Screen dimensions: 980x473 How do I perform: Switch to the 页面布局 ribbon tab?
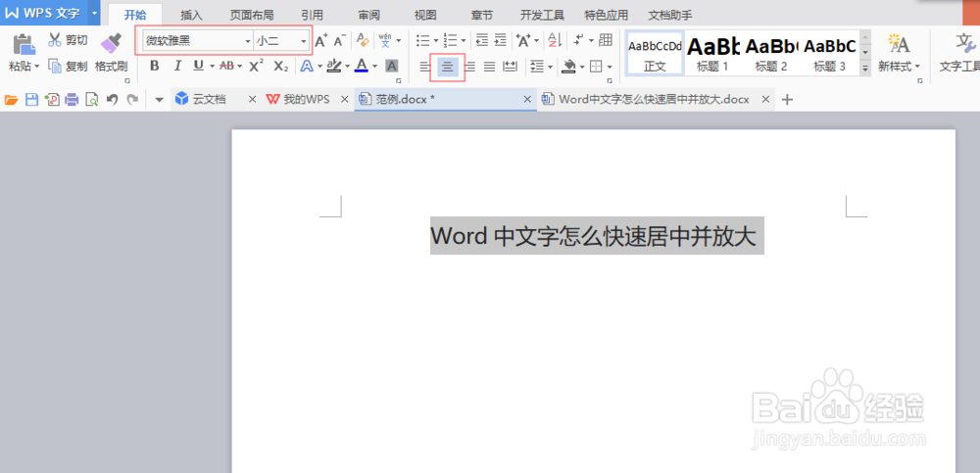coord(251,15)
